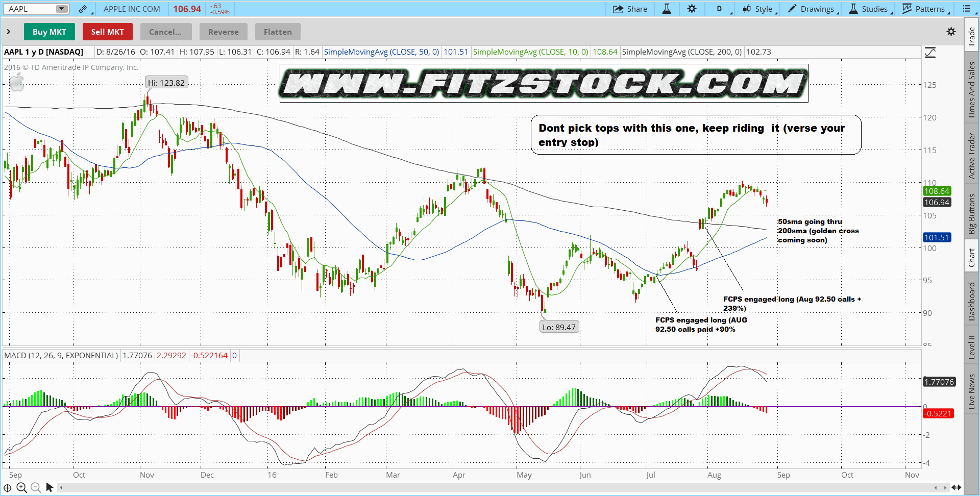This screenshot has width=980, height=496.
Task: Open chart settings gear in top toolbar
Action: coord(692,9)
